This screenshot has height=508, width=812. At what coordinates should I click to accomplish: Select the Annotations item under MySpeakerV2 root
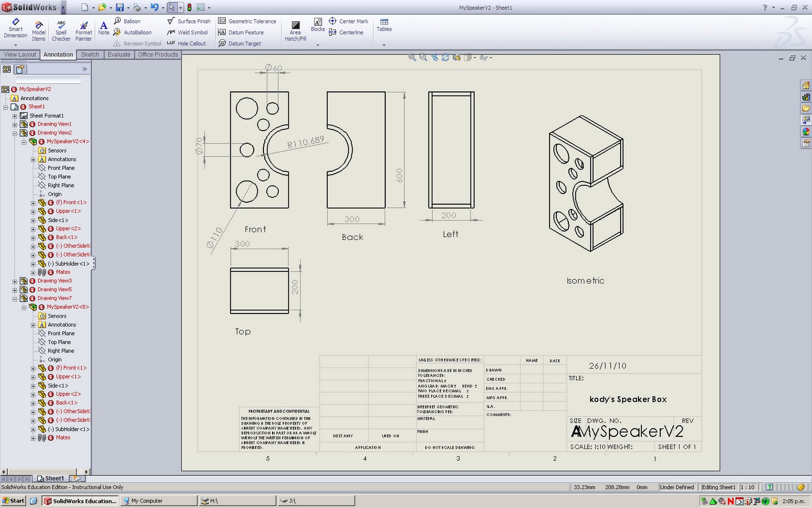[35, 98]
